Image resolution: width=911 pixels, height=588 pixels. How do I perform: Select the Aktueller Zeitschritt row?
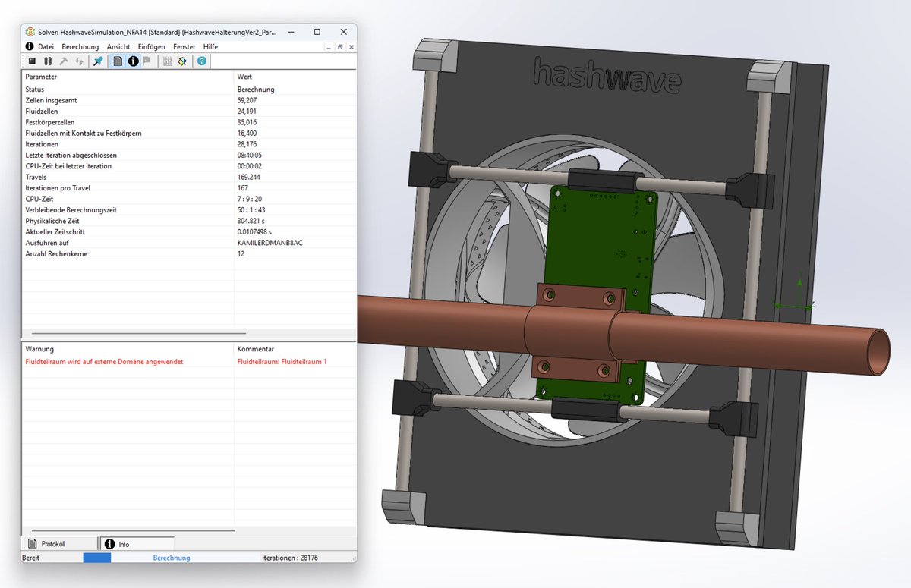pyautogui.click(x=189, y=231)
